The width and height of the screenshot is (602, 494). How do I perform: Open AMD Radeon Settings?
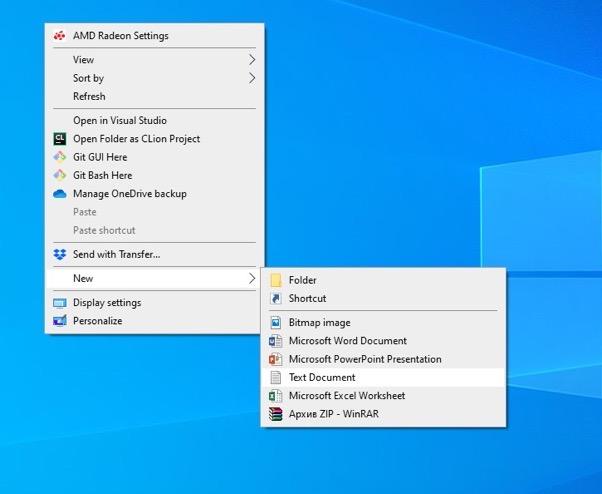tap(155, 36)
